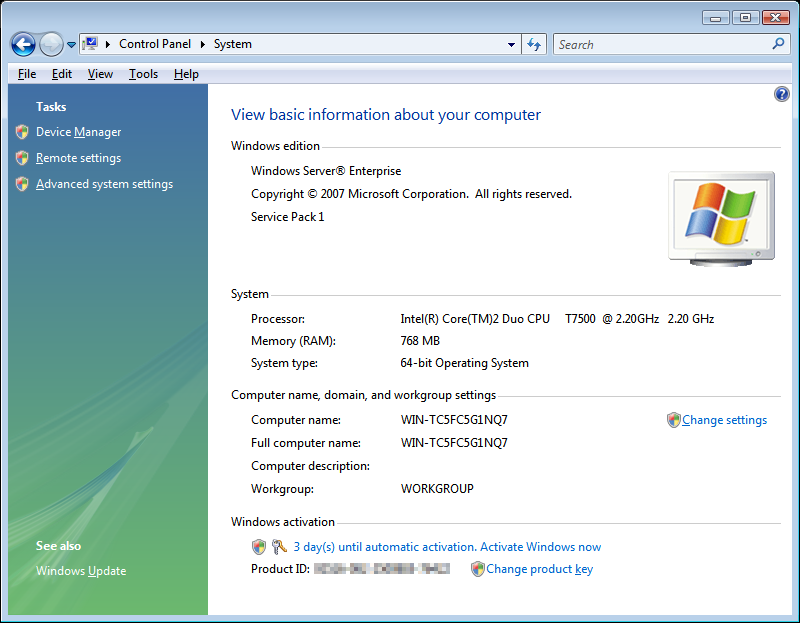Viewport: 800px width, 623px height.
Task: Click the 'Service Pack 1' text
Action: click(x=287, y=217)
